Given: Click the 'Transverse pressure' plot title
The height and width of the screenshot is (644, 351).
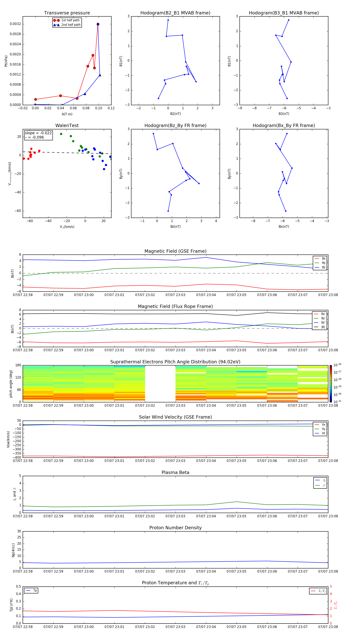Looking at the screenshot, I should click(67, 13).
